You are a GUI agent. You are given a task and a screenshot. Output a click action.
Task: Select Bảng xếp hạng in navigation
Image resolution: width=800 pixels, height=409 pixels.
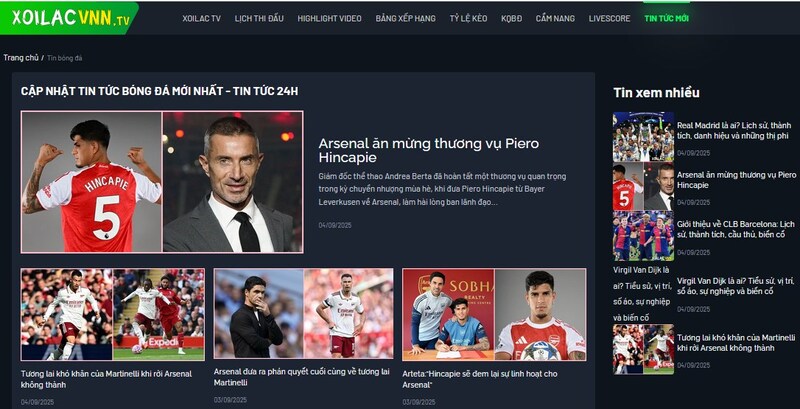pyautogui.click(x=406, y=18)
